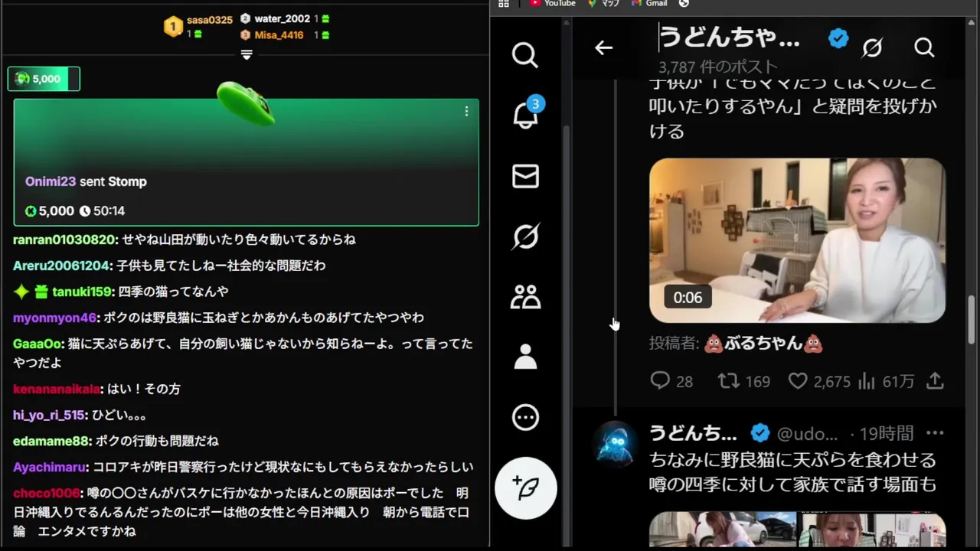
Task: Click the search icon in profile header
Action: pos(924,47)
